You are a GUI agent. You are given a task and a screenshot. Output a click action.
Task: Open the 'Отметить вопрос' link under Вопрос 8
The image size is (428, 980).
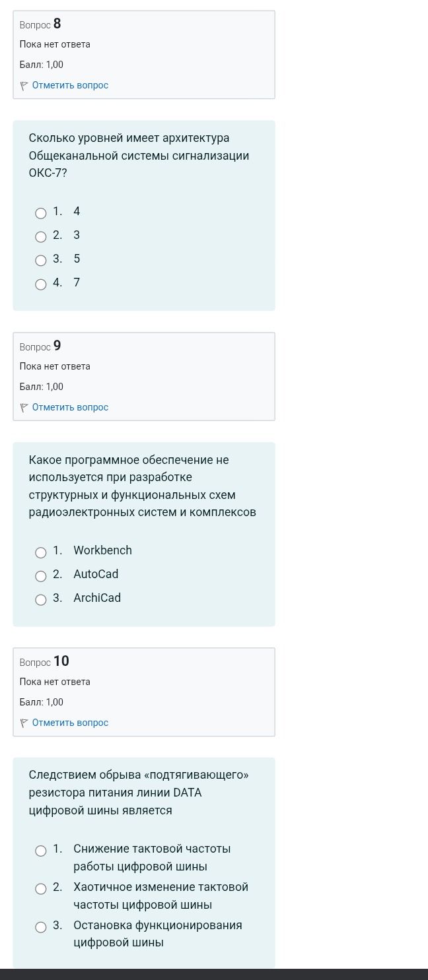coord(70,85)
